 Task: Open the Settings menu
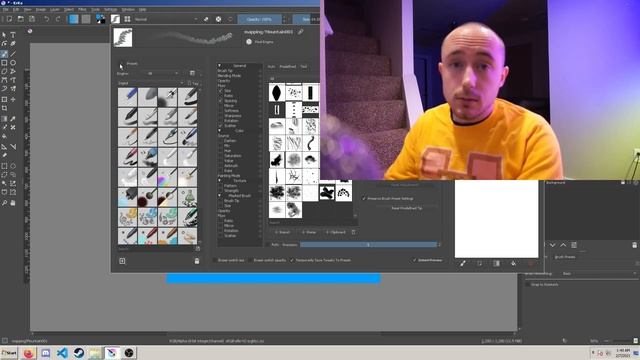[111, 9]
